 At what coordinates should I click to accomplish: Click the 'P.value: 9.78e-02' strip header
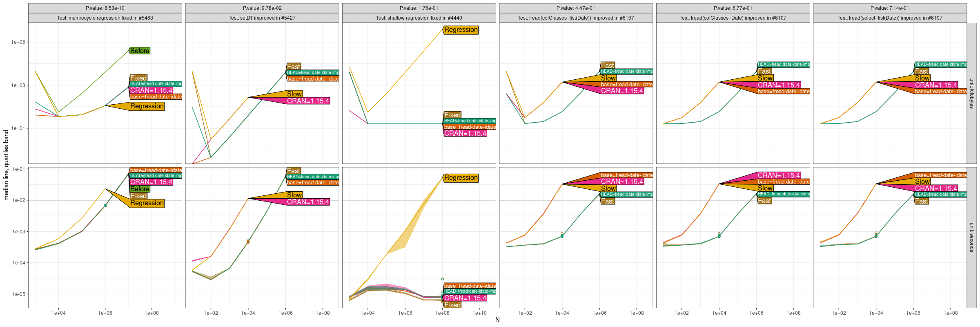coord(262,8)
